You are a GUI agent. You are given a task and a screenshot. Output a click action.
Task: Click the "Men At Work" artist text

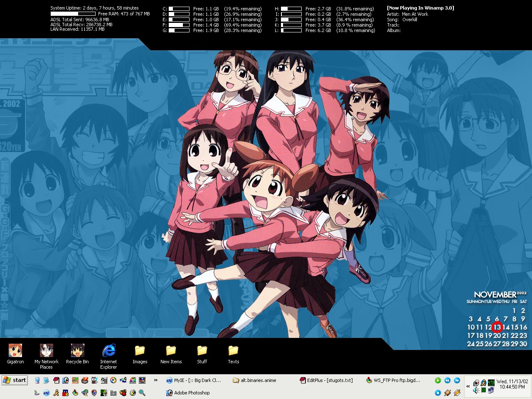tap(415, 14)
